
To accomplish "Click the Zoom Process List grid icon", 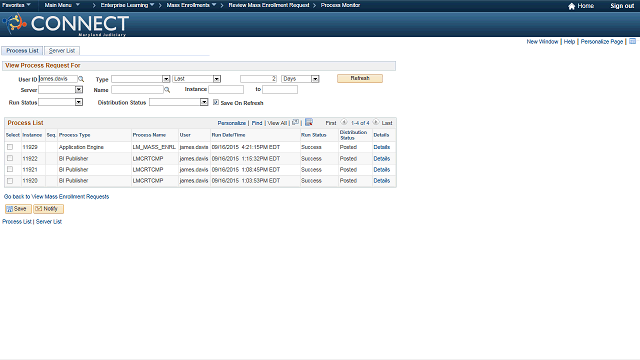I will (296, 122).
